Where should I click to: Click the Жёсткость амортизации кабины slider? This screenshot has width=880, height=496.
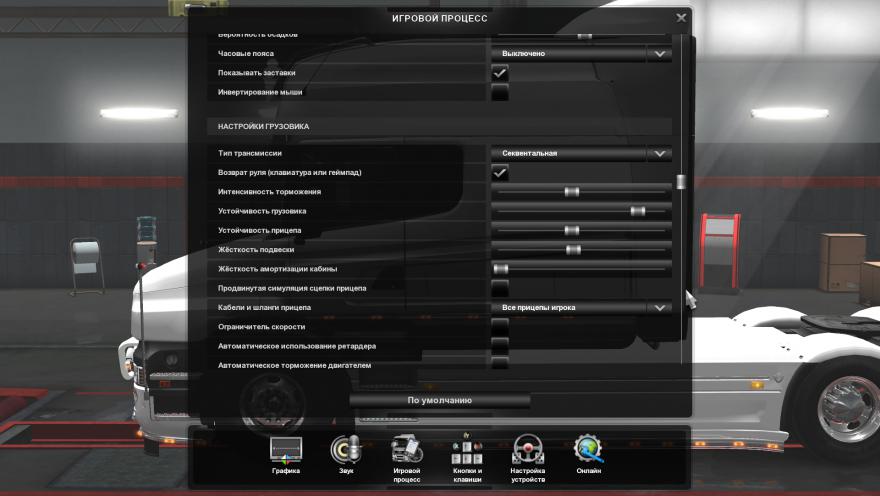(x=501, y=269)
